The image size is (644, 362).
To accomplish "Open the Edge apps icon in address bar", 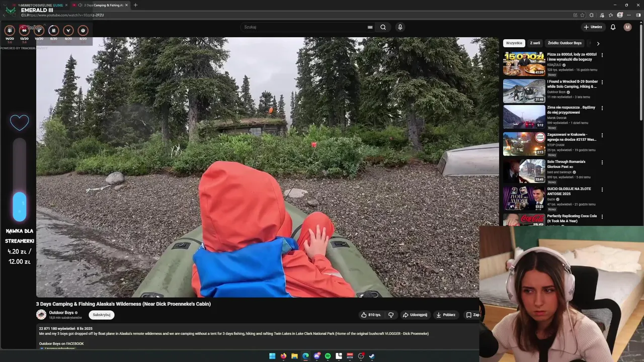I will tap(575, 15).
